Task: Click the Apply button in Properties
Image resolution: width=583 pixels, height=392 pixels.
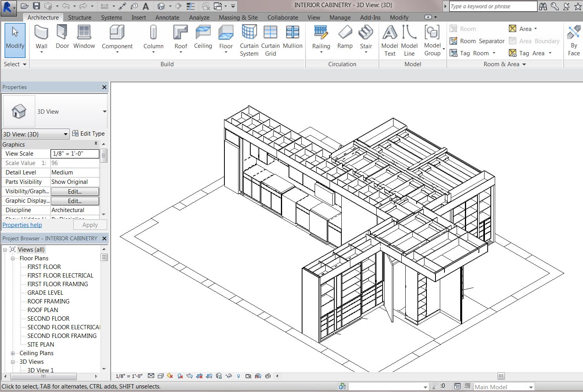Action: [90, 225]
